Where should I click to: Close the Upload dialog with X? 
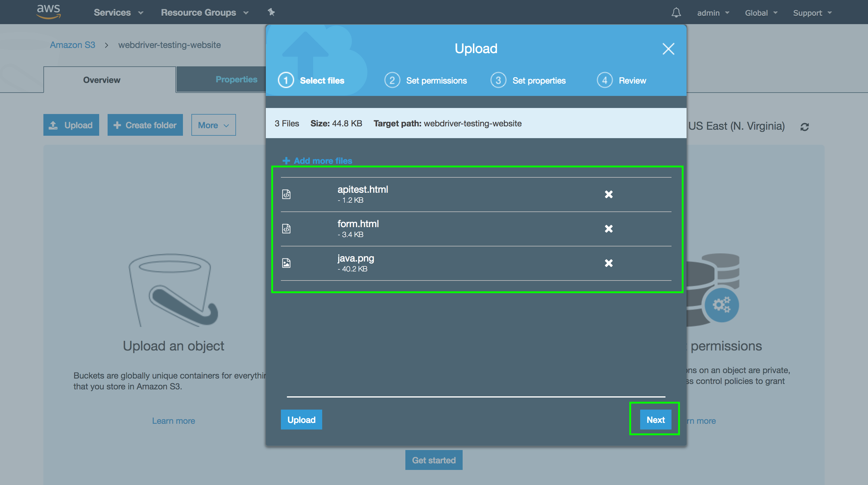[668, 49]
